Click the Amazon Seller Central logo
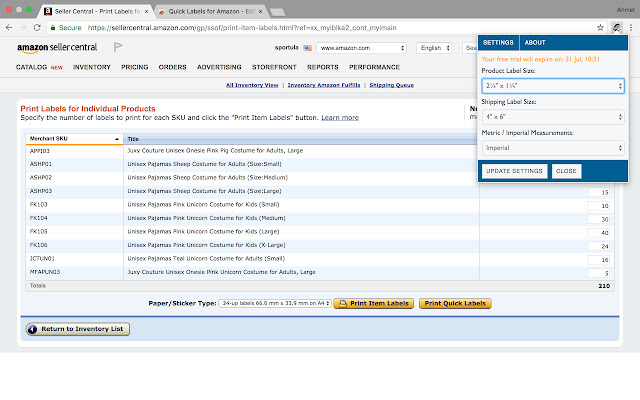 click(57, 47)
